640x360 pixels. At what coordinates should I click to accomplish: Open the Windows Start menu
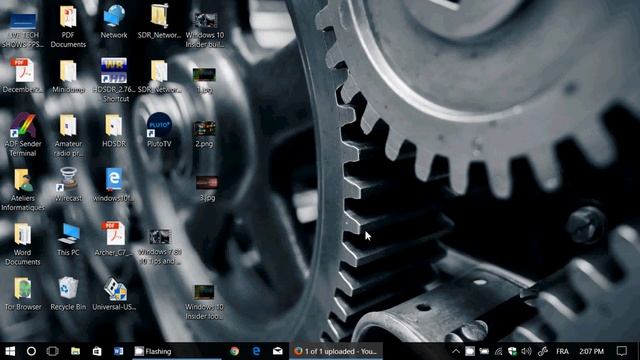10,351
